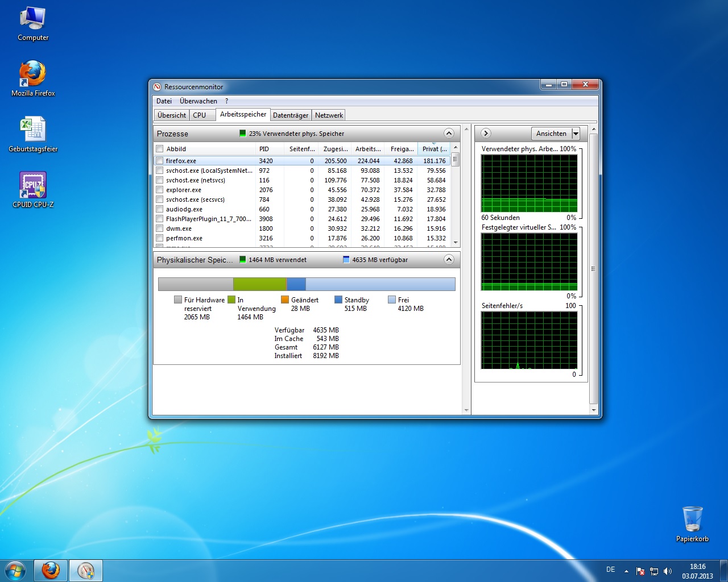Check the dwm.exe process checkbox
This screenshot has height=582, width=728.
pyautogui.click(x=160, y=228)
